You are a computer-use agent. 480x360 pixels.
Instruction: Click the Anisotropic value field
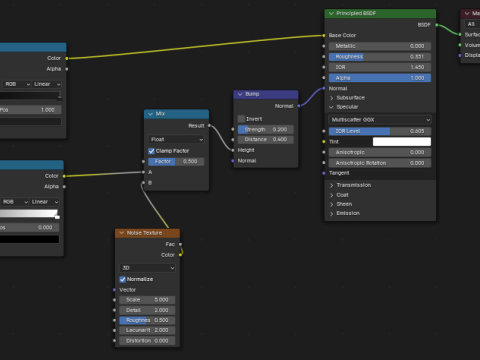click(380, 152)
